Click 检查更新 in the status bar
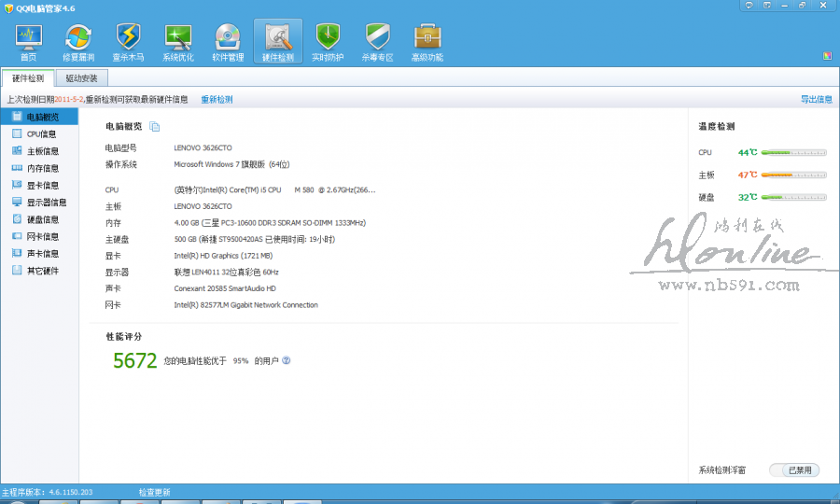This screenshot has width=840, height=504. pyautogui.click(x=154, y=492)
